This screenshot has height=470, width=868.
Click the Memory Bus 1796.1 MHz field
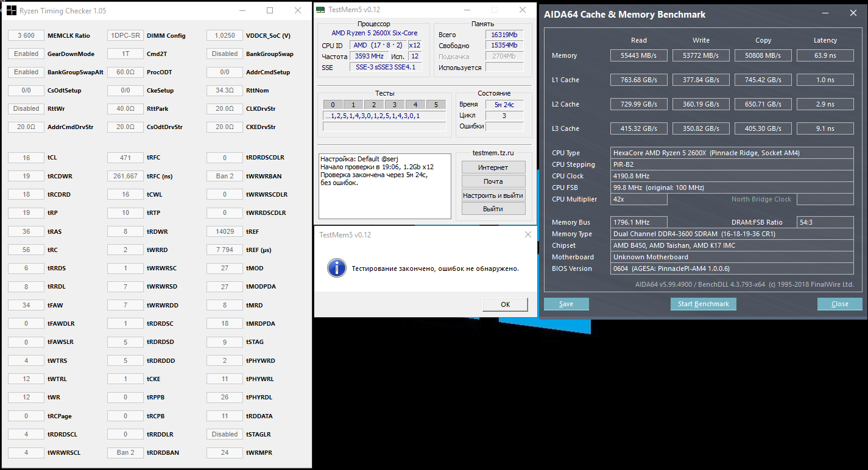[x=639, y=222]
